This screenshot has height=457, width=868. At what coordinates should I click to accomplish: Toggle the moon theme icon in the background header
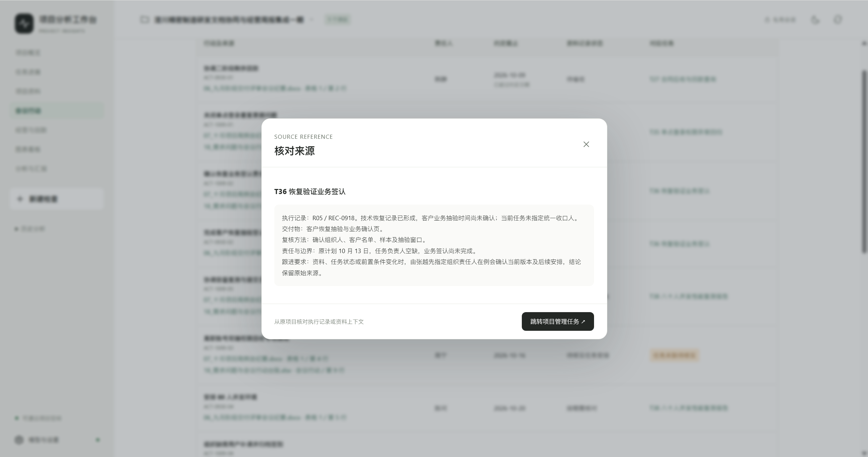[815, 20]
